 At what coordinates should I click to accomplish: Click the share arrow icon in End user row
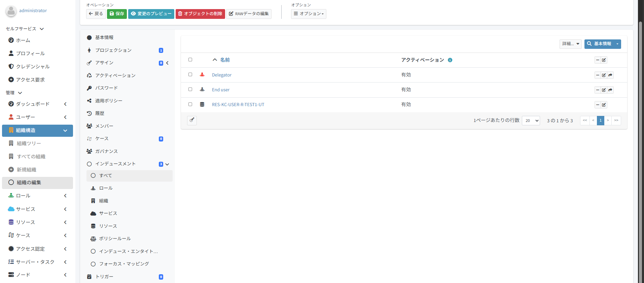610,90
